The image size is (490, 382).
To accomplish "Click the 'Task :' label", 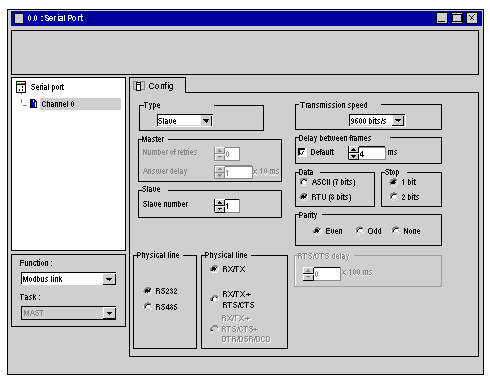I will point(30,297).
